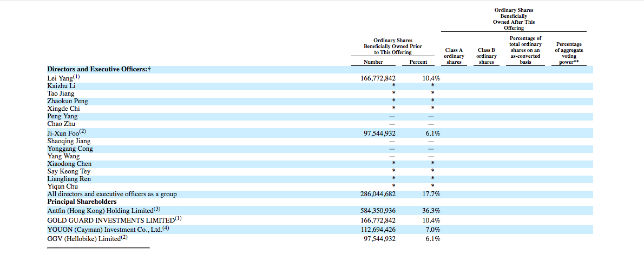Select 'Yonggang Cong' row name
The height and width of the screenshot is (261, 644).
coord(70,149)
